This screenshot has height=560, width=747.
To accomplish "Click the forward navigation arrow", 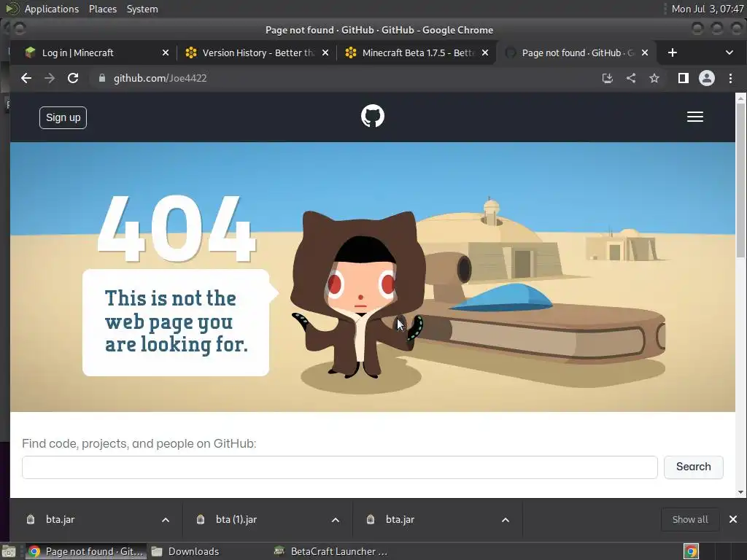I will coord(50,78).
